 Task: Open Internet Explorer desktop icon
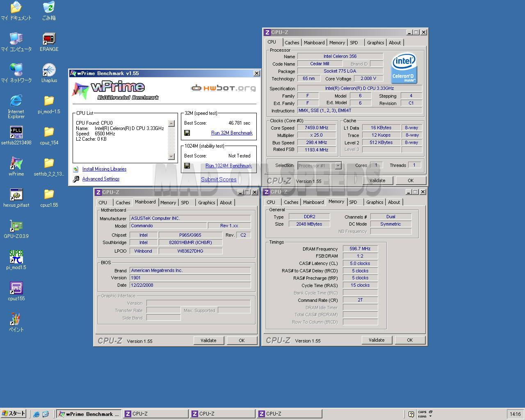point(16,107)
